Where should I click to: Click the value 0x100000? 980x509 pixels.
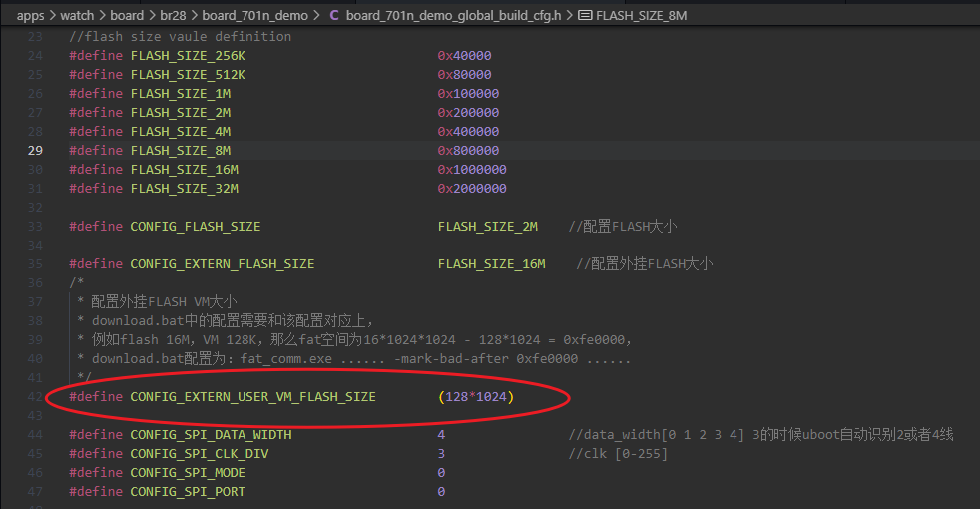[468, 94]
